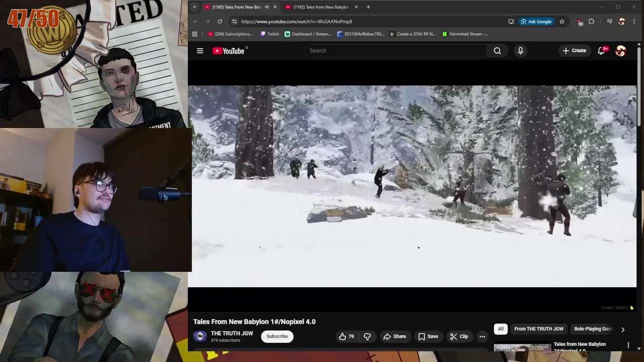Viewport: 644px width, 362px height.
Task: Select the Role-Playing Games chip
Action: click(x=593, y=329)
